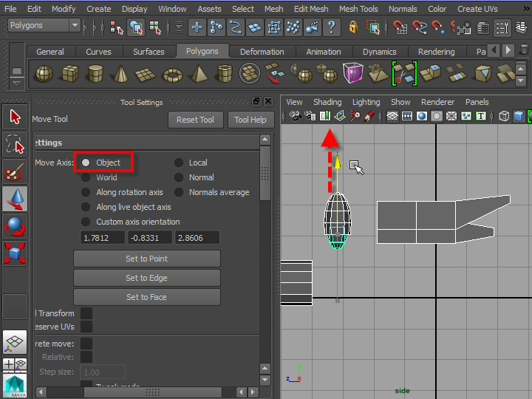Open the Edit Mesh menu
This screenshot has height=399, width=532.
pyautogui.click(x=311, y=9)
